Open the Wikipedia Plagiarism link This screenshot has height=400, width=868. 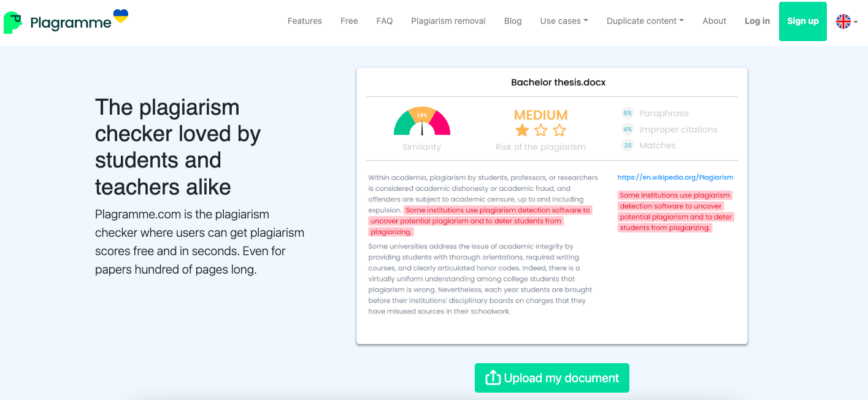pyautogui.click(x=675, y=177)
